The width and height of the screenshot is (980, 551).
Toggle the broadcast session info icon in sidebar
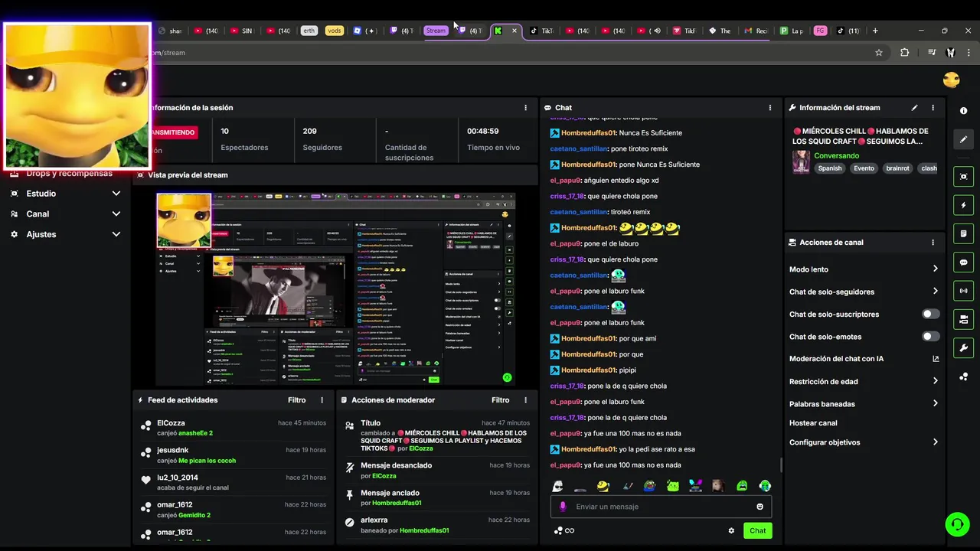(963, 291)
